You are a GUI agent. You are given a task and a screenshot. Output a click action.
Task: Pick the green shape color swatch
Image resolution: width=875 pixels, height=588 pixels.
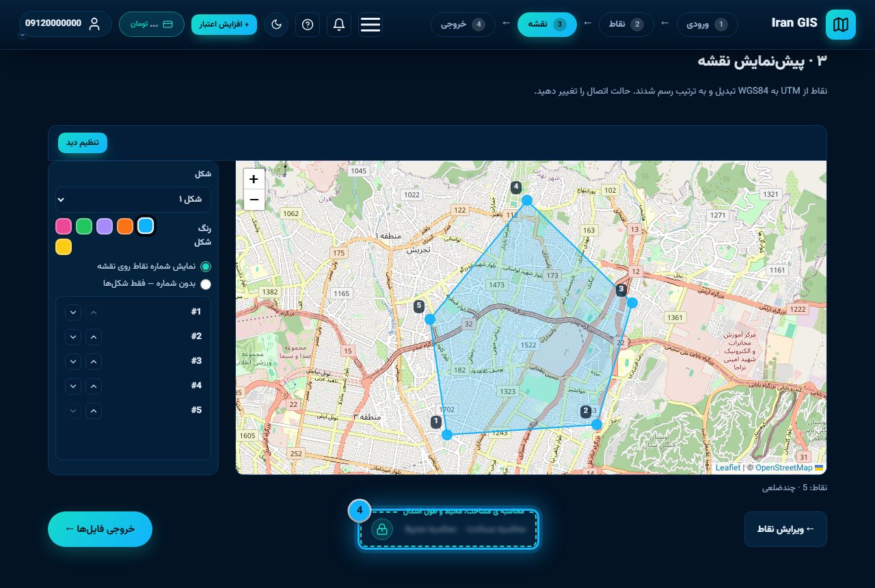[84, 226]
